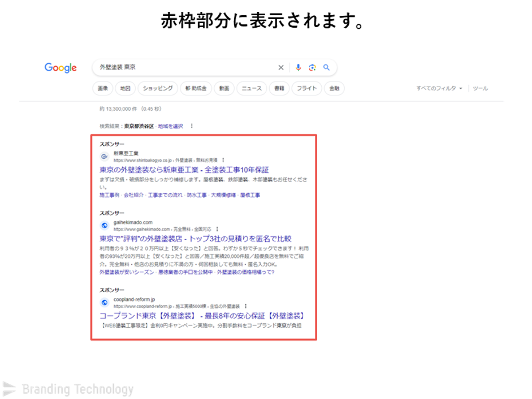
Task: Click the ツール button
Action: coord(481,88)
